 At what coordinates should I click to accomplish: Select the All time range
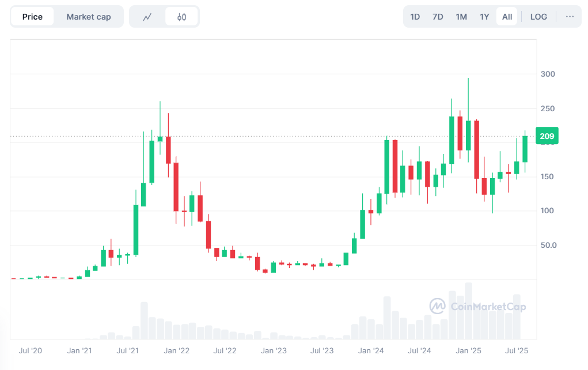507,17
